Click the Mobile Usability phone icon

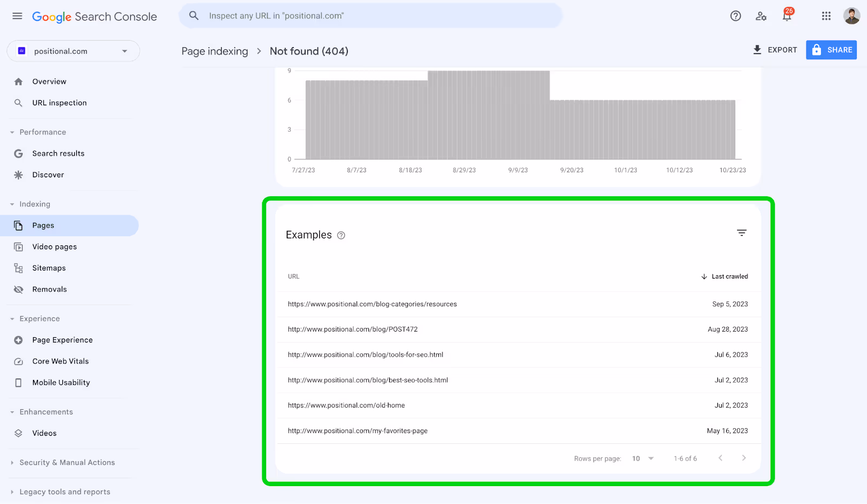pos(18,383)
